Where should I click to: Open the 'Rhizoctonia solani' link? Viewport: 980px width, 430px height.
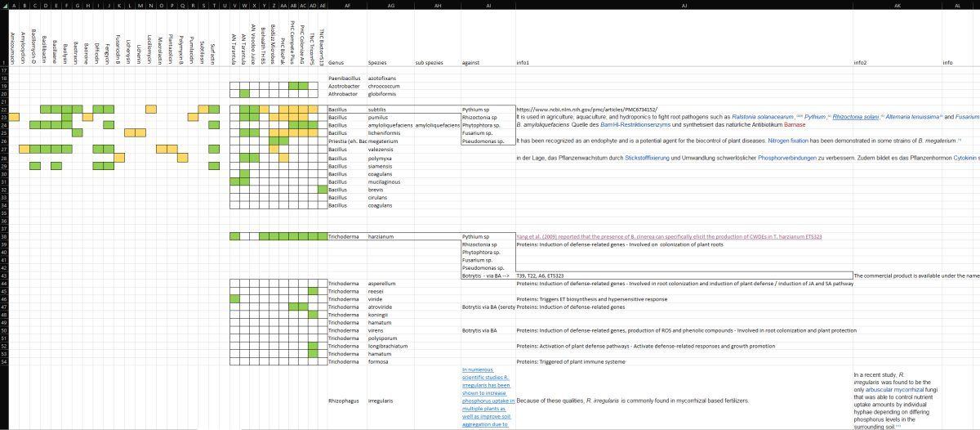855,117
